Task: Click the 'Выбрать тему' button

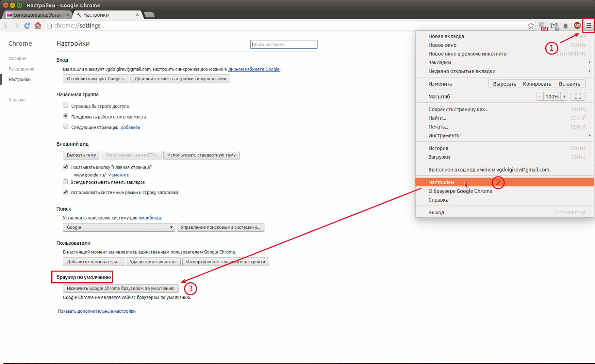Action: (x=81, y=155)
